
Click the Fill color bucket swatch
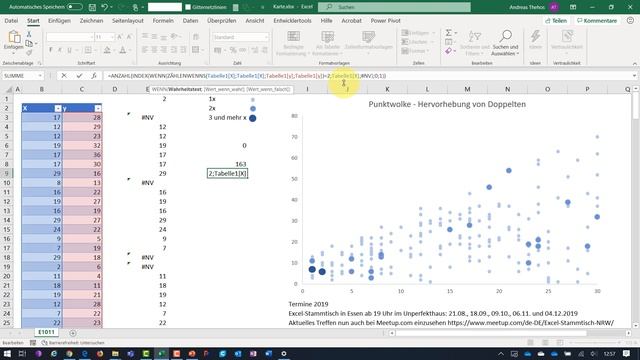tap(107, 50)
